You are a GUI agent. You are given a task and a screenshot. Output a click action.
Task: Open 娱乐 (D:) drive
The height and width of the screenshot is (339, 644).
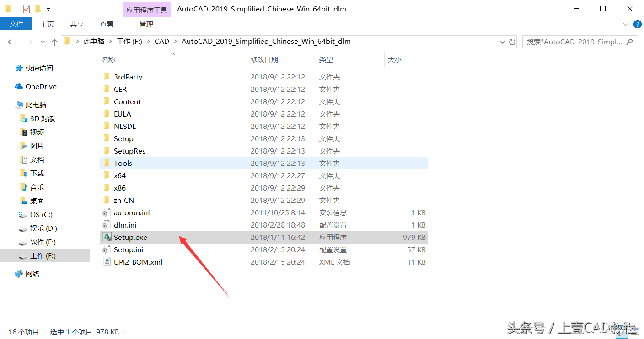(x=38, y=228)
